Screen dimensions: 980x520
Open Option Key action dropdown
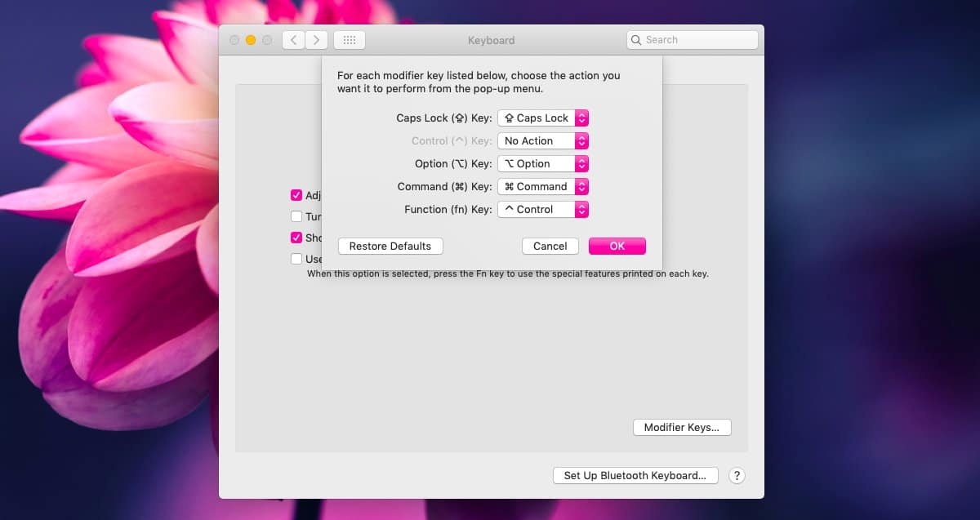(x=543, y=163)
